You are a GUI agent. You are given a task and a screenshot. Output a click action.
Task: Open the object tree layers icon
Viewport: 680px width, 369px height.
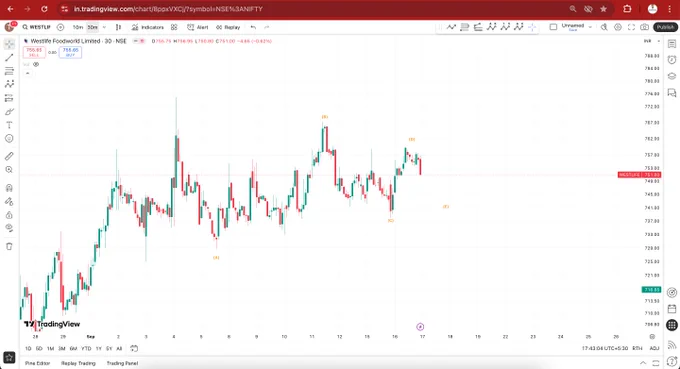(x=672, y=76)
